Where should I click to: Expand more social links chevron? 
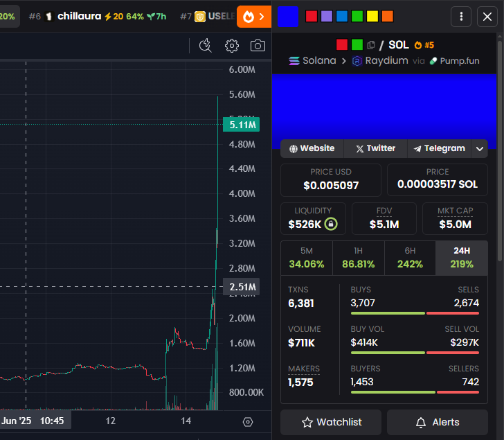click(480, 148)
